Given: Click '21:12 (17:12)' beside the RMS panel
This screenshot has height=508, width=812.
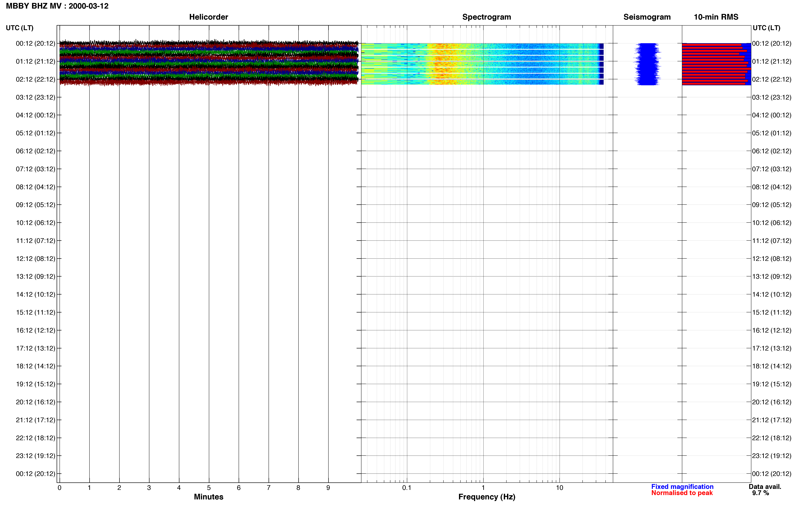Looking at the screenshot, I should click(x=772, y=420).
